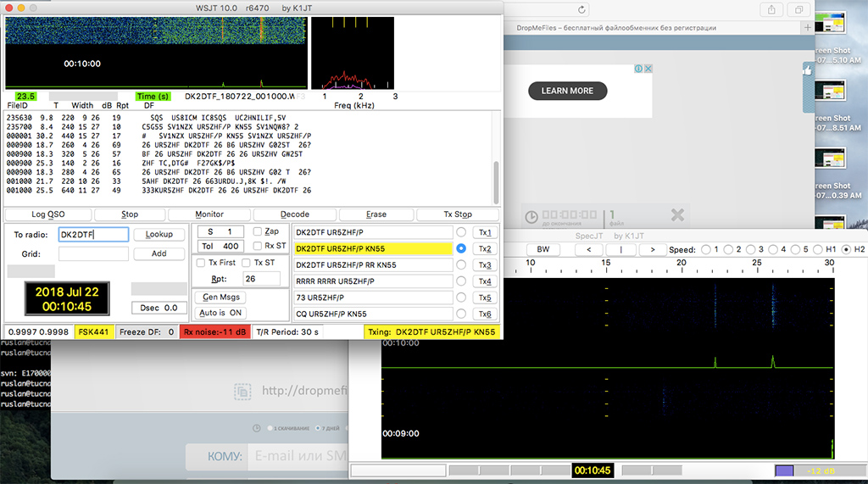Viewport: 868px width, 484px height.
Task: Close the ad with its X icon
Action: (x=648, y=69)
